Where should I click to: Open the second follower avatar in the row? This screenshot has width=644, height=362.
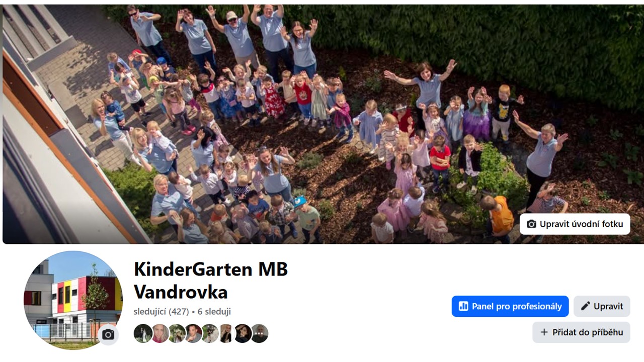tap(160, 333)
